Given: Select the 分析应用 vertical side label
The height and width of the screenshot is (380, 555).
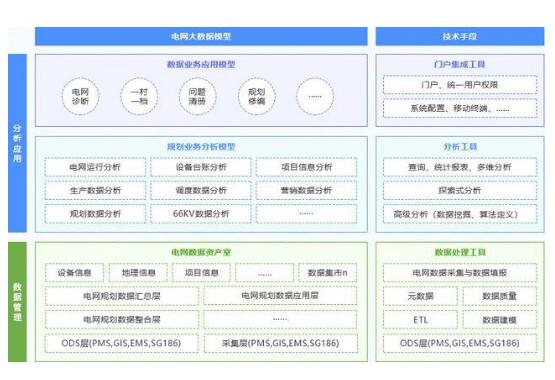Looking at the screenshot, I should pos(17,143).
